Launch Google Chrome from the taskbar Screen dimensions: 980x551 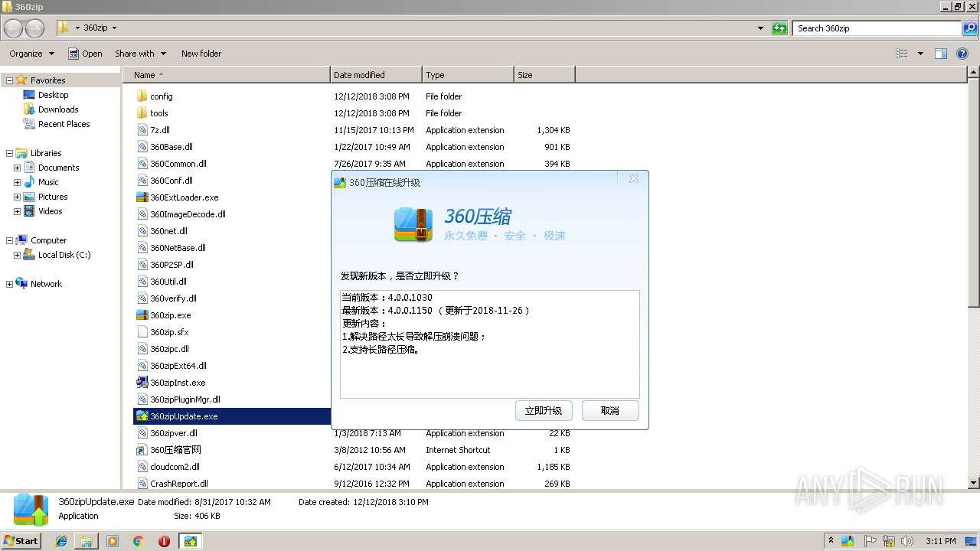(x=139, y=541)
